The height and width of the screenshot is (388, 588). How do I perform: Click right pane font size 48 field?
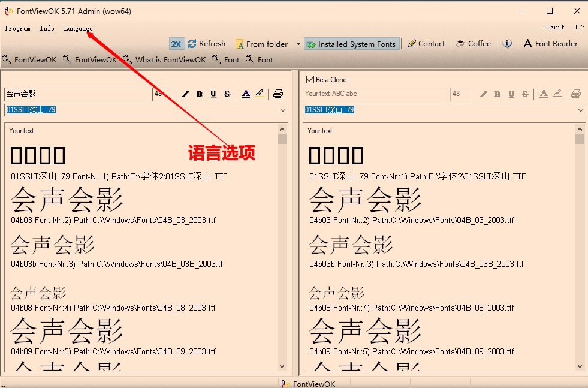pyautogui.click(x=462, y=94)
